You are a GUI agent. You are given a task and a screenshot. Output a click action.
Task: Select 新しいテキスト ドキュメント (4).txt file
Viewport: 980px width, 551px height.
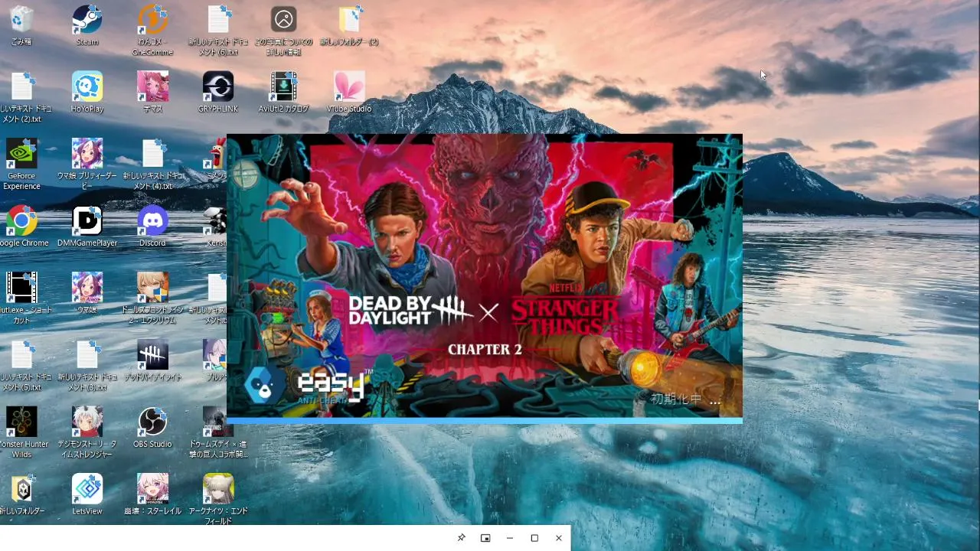(x=152, y=165)
